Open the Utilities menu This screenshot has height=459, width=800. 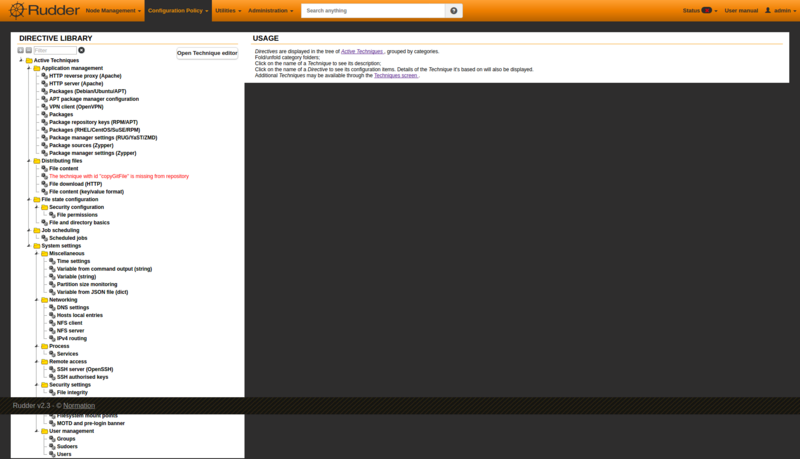click(x=228, y=11)
